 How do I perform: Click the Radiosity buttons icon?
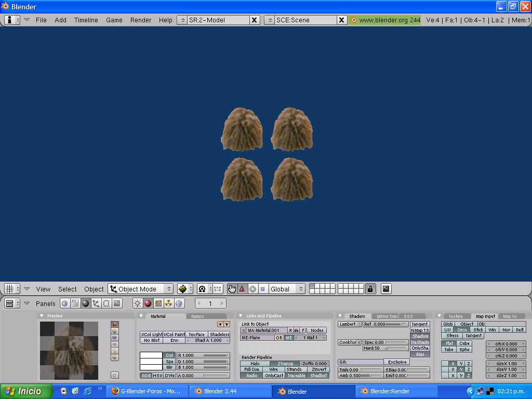[169, 303]
